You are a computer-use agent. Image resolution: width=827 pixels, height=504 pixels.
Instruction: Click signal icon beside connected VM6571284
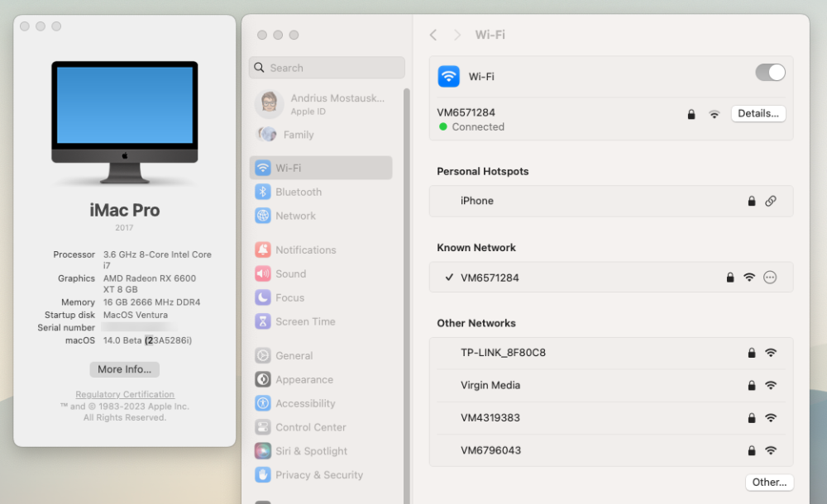point(715,114)
